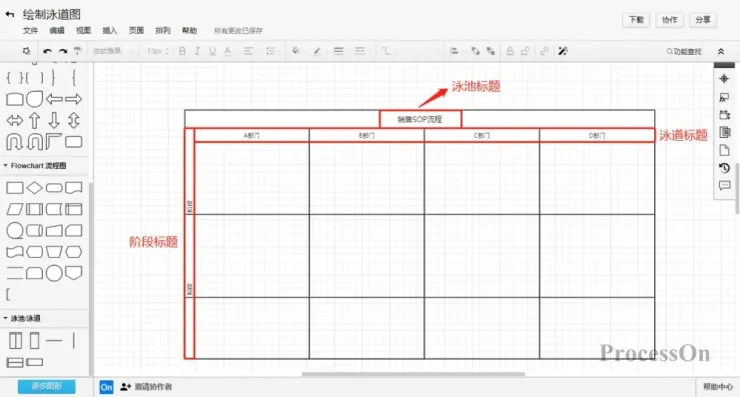Click the theme/style icon left of undo
Image resolution: width=740 pixels, height=397 pixels.
[26, 51]
